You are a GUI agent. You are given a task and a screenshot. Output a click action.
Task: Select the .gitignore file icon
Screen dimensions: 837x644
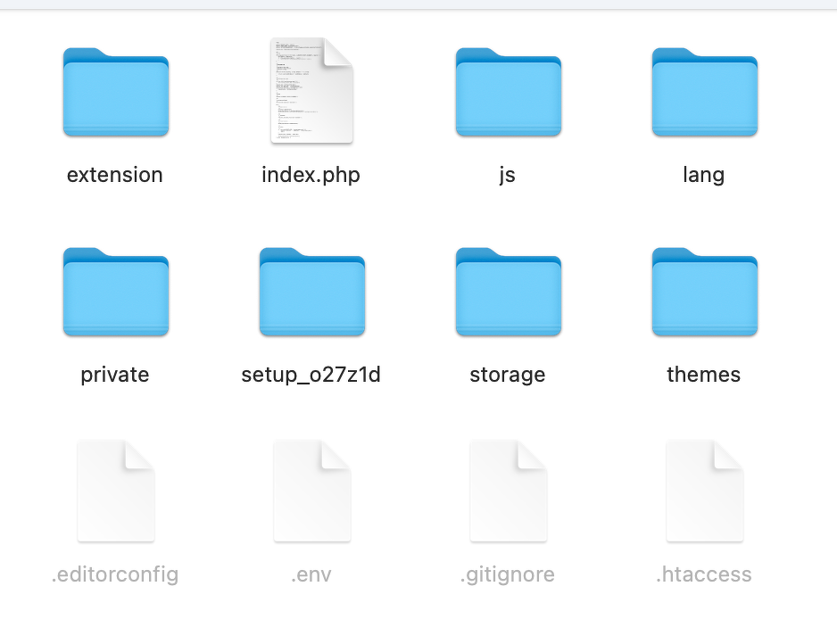pos(509,491)
